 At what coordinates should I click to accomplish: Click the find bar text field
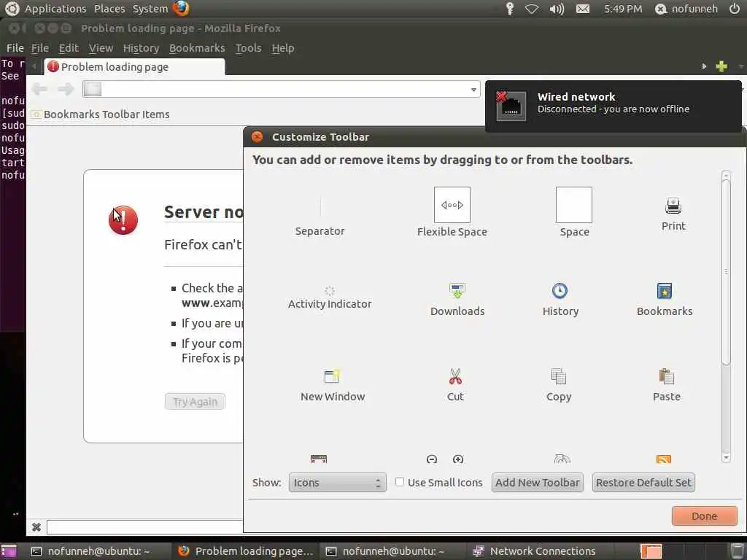[x=144, y=526]
